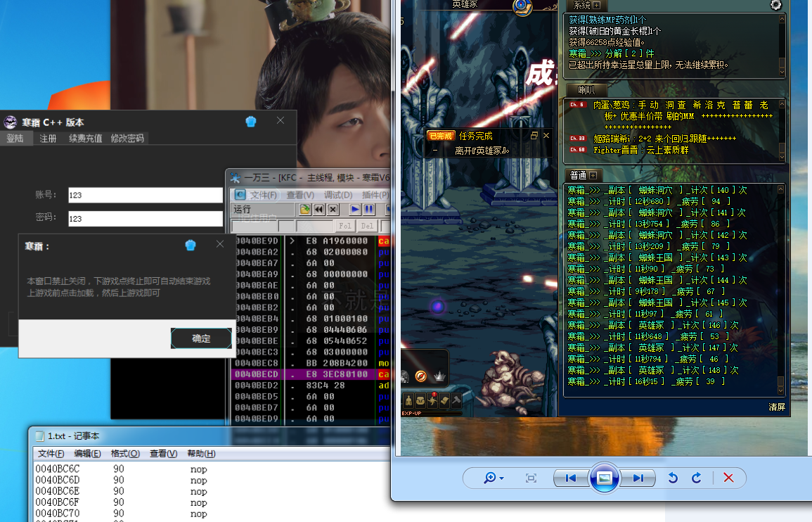Click the 账号 input field
812x522 pixels.
146,195
